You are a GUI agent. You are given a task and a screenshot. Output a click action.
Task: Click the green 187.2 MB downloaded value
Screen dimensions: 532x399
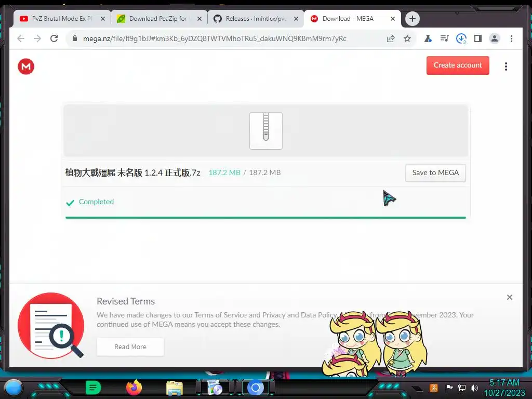click(x=224, y=172)
